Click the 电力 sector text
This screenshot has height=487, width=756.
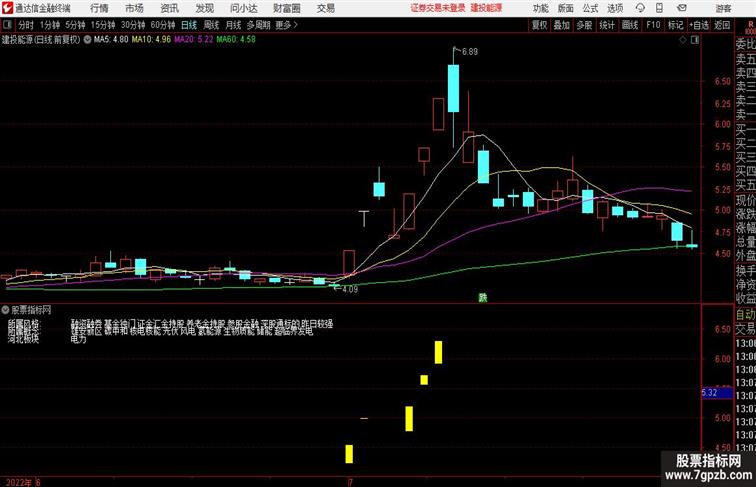click(x=78, y=339)
